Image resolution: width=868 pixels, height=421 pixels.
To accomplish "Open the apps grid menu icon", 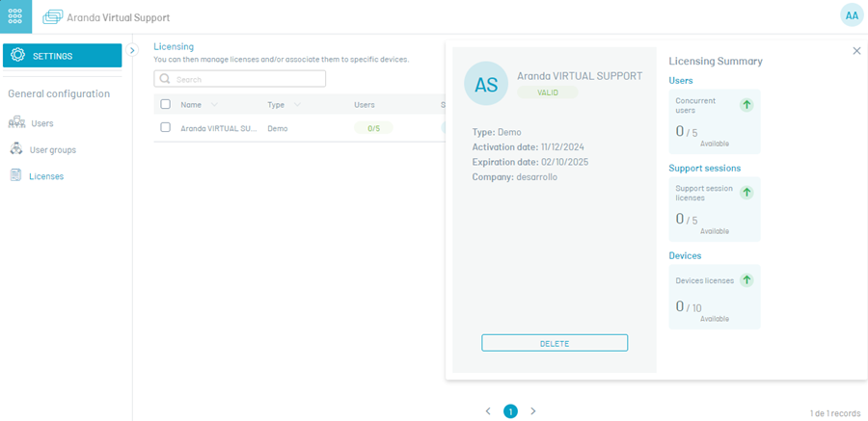I will coord(15,16).
